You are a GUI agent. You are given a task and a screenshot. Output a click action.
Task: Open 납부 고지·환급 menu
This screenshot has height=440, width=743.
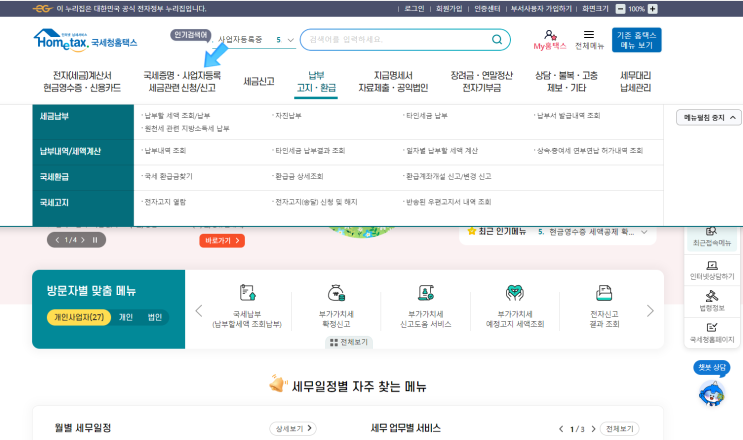316,81
